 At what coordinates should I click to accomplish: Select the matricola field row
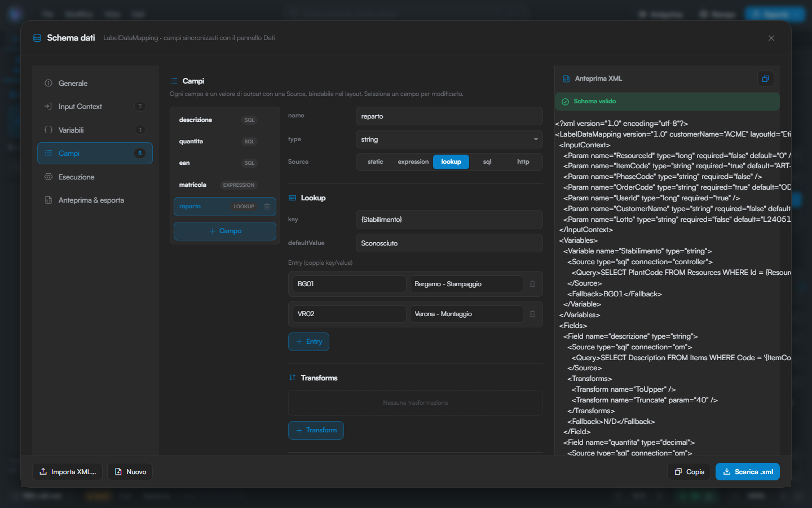pyautogui.click(x=225, y=185)
